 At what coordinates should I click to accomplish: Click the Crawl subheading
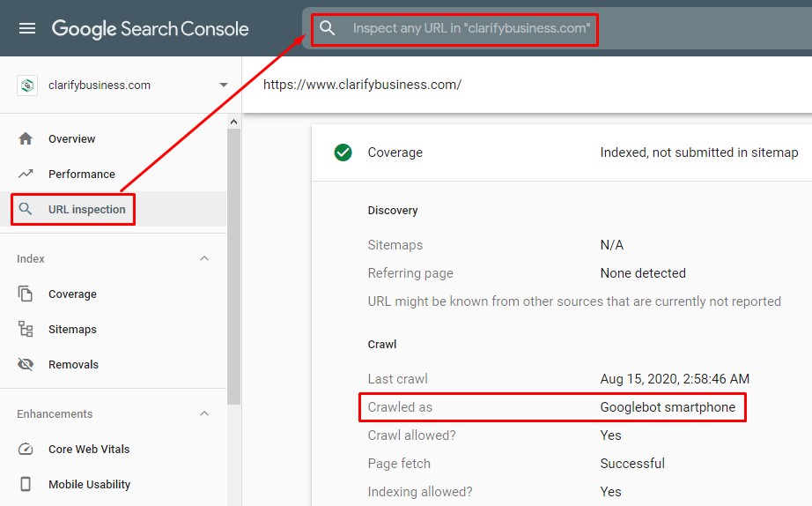[382, 345]
